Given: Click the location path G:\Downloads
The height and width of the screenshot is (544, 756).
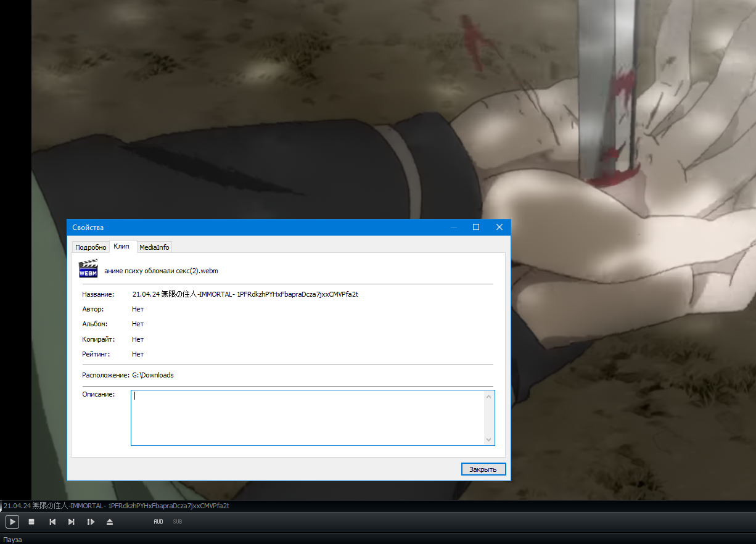Looking at the screenshot, I should [x=153, y=375].
